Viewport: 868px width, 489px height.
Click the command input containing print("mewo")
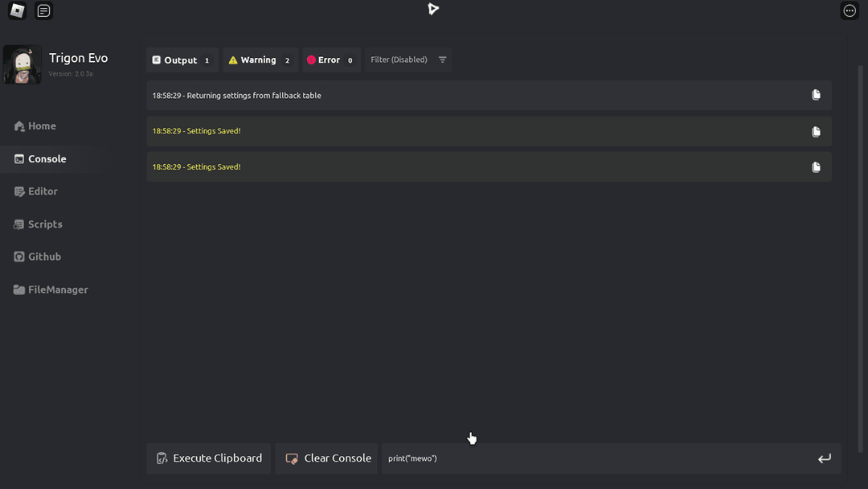(563, 458)
